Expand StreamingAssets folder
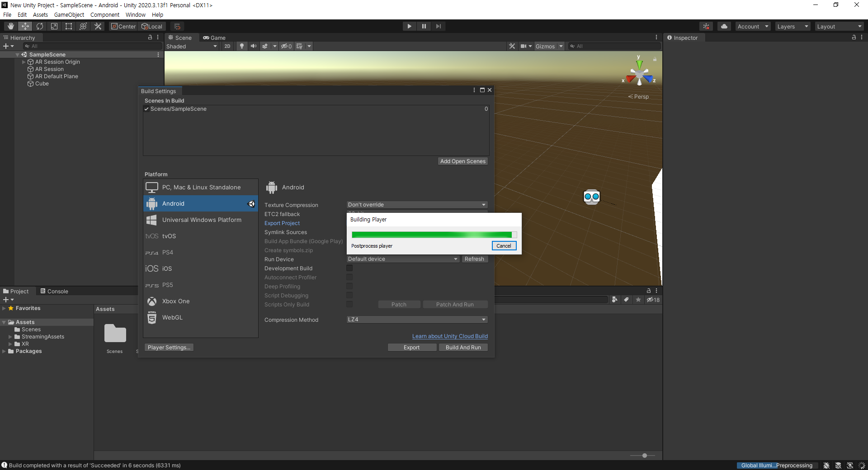The width and height of the screenshot is (868, 470). point(10,337)
